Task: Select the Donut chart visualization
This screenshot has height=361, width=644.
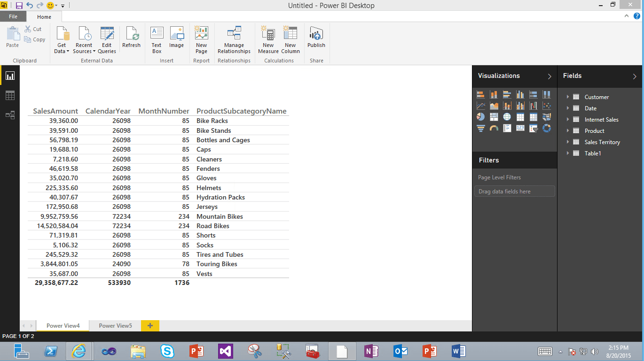Action: [x=547, y=128]
